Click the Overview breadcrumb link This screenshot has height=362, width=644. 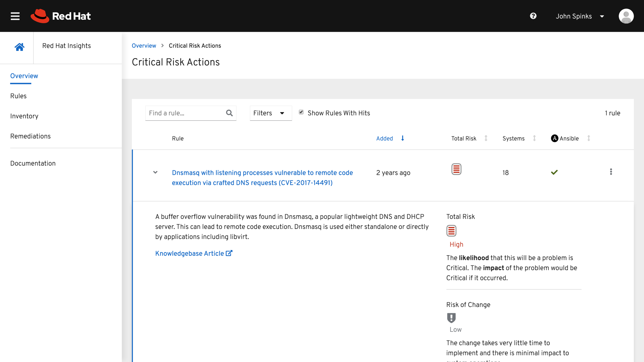pyautogui.click(x=144, y=46)
